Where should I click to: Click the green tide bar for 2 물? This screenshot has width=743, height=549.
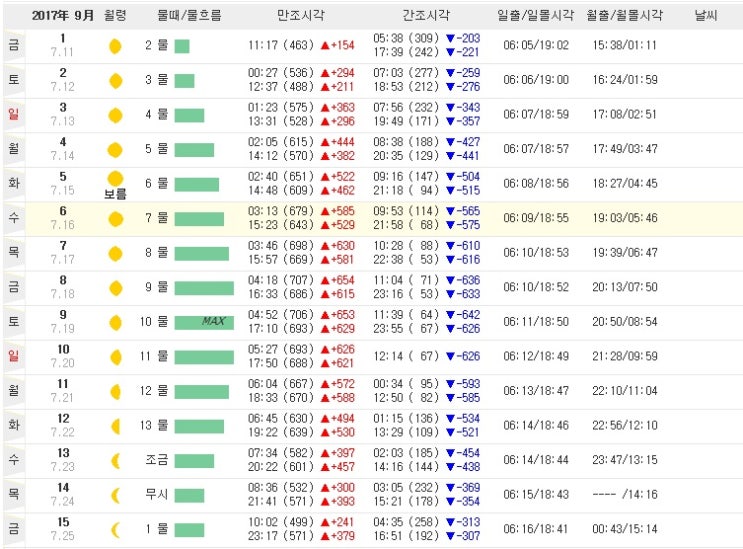[182, 46]
